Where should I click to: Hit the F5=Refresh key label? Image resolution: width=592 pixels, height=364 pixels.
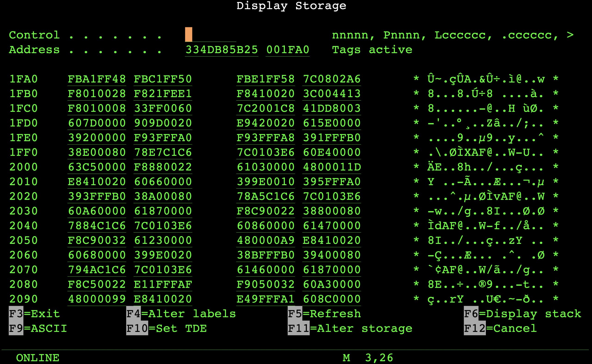(324, 314)
